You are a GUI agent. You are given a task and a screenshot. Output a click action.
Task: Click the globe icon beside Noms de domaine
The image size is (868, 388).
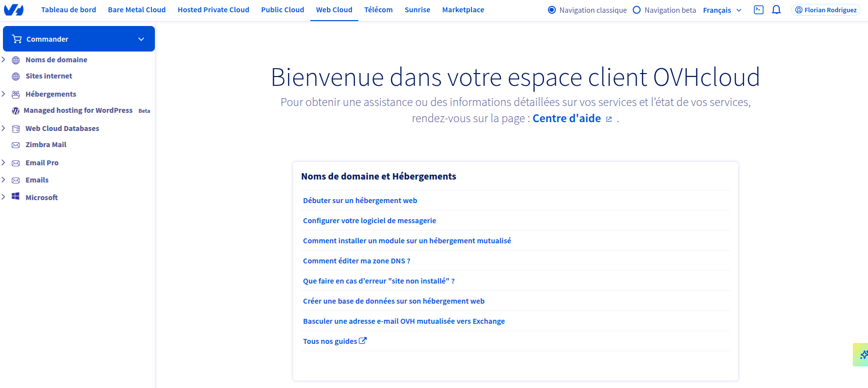[16, 60]
